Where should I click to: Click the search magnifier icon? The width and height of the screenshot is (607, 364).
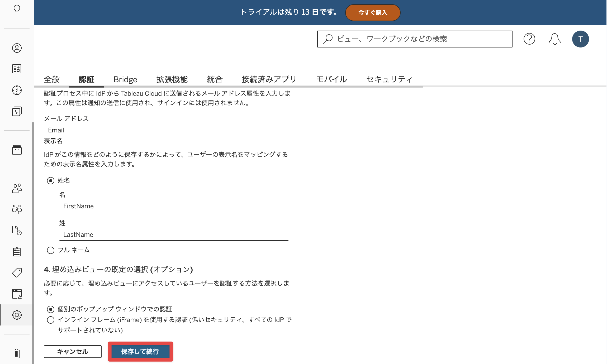point(328,39)
